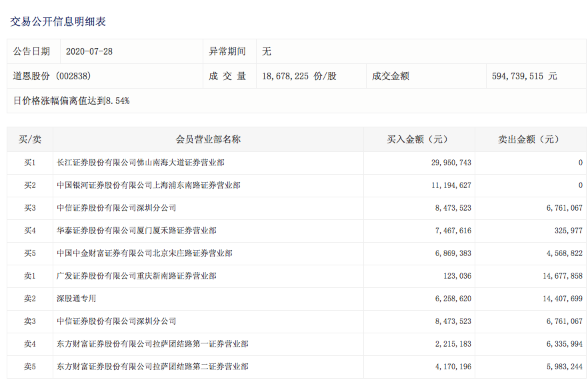Select the stock name 道恩股份 (002838)
Viewport: 588px width, 380px height.
point(52,76)
